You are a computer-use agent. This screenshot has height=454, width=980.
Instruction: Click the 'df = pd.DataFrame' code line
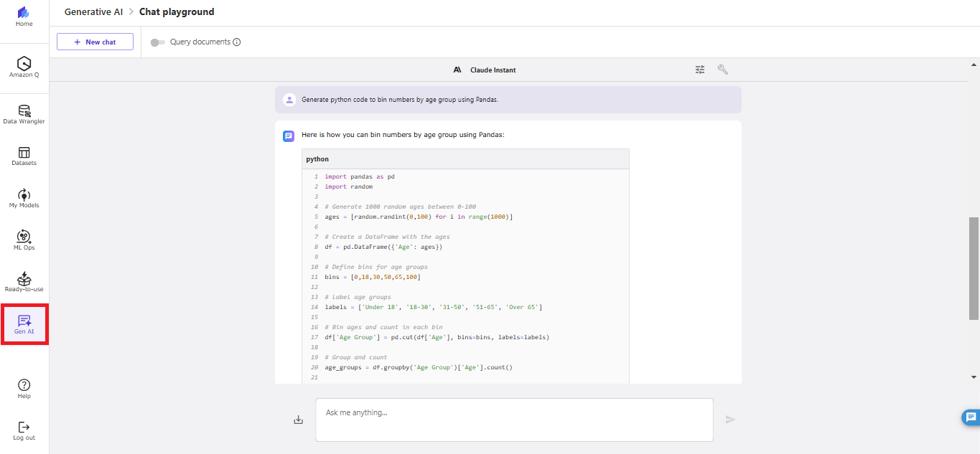point(383,247)
